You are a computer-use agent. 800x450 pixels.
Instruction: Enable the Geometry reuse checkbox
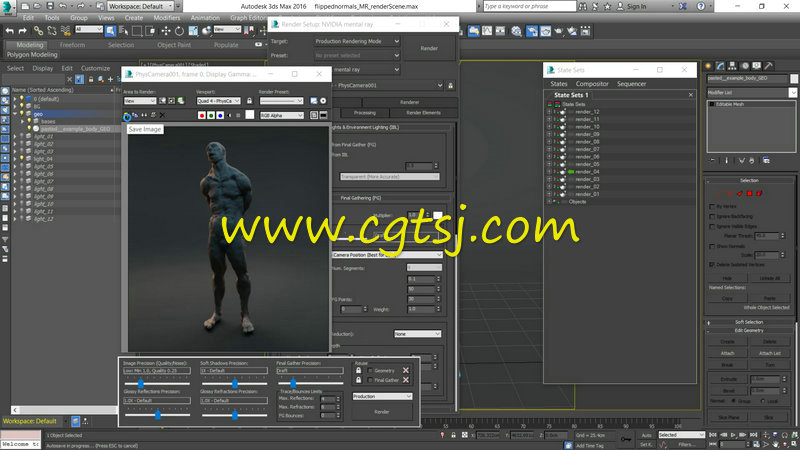(x=370, y=370)
